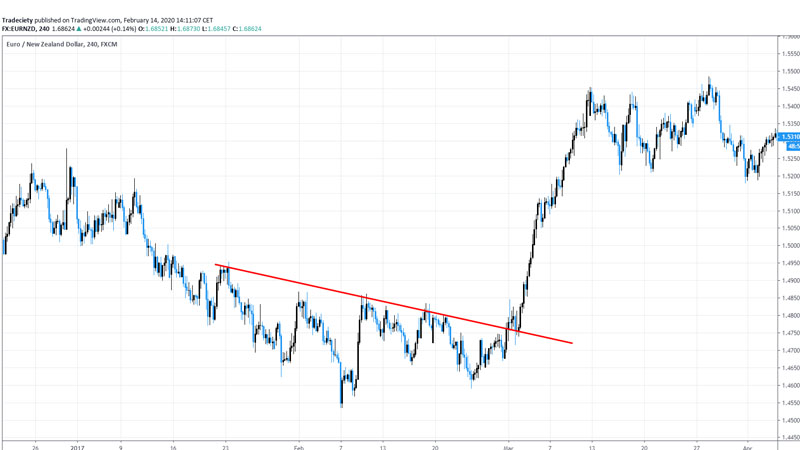
Task: Click the 1.4650 price axis label
Action: pos(791,368)
